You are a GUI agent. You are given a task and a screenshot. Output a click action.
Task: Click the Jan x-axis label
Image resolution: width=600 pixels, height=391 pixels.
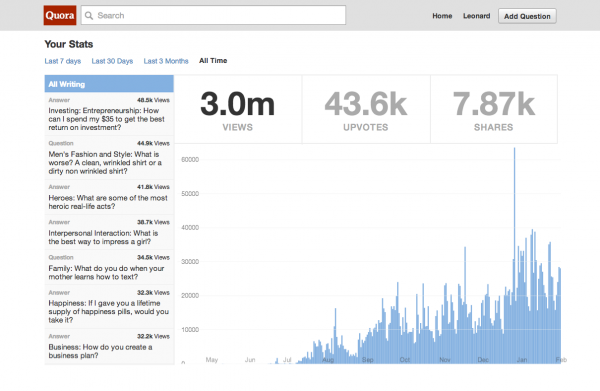coord(522,360)
